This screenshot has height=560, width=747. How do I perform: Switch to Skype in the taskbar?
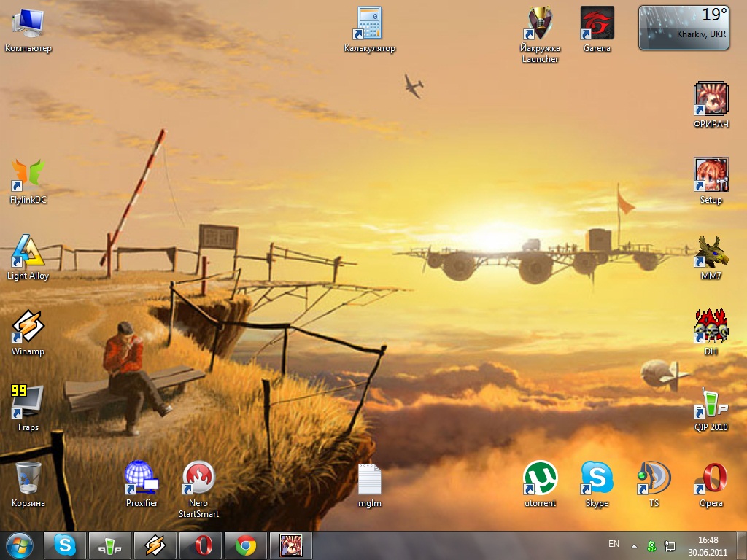(x=65, y=545)
